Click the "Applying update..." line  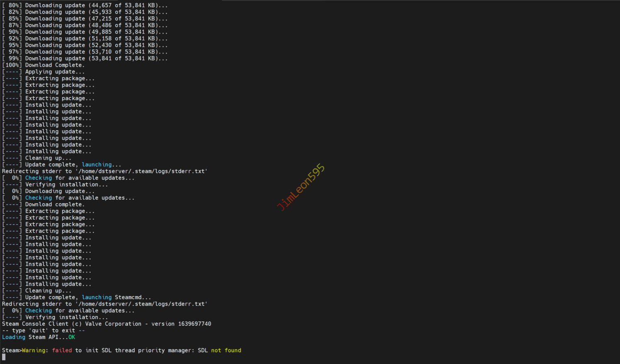pyautogui.click(x=55, y=72)
